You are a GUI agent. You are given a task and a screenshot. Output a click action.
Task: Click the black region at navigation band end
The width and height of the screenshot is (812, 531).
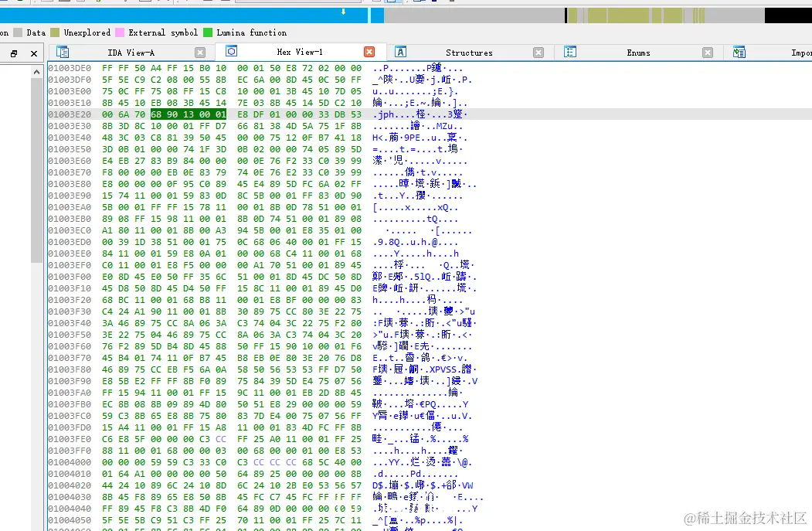788,15
